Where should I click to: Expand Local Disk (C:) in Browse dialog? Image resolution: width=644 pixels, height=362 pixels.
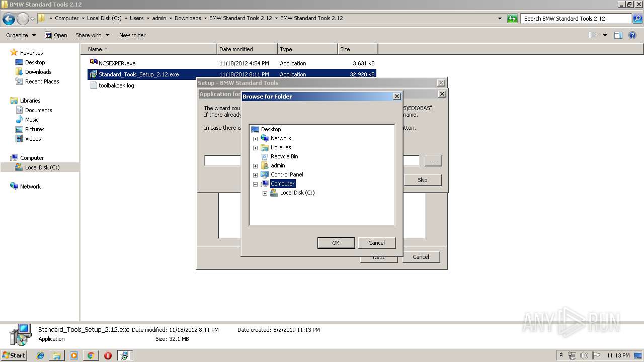pos(265,193)
